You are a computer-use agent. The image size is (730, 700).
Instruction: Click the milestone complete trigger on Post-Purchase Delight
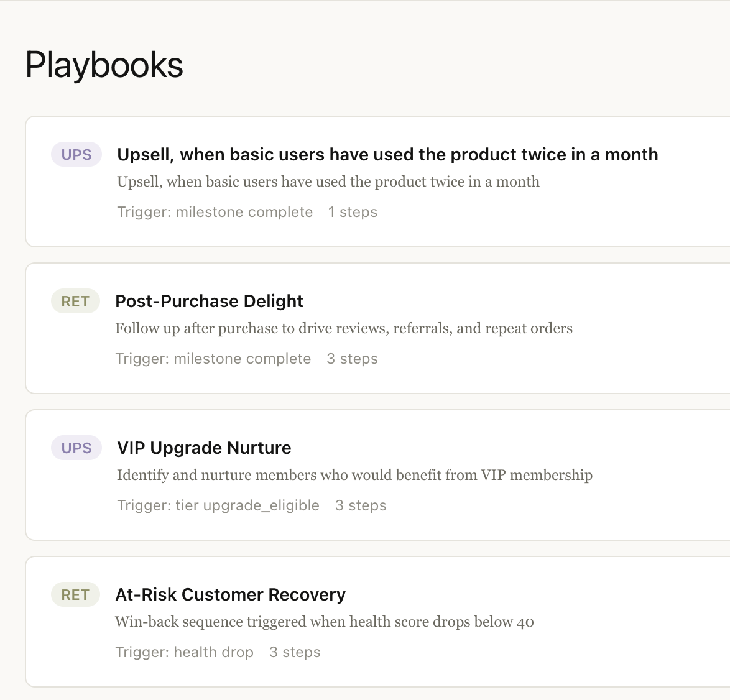(x=213, y=359)
